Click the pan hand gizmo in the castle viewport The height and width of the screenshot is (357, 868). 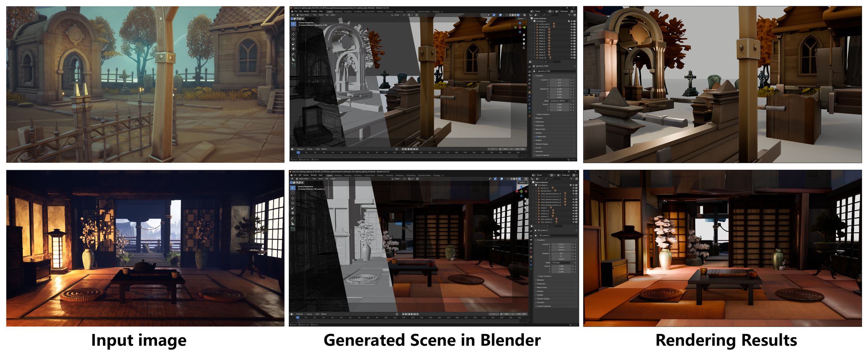pyautogui.click(x=525, y=203)
